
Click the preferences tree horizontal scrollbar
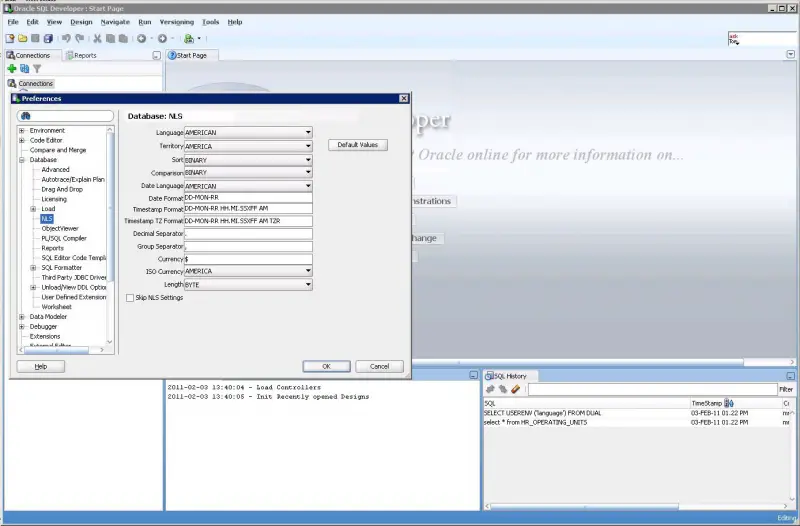click(x=56, y=350)
